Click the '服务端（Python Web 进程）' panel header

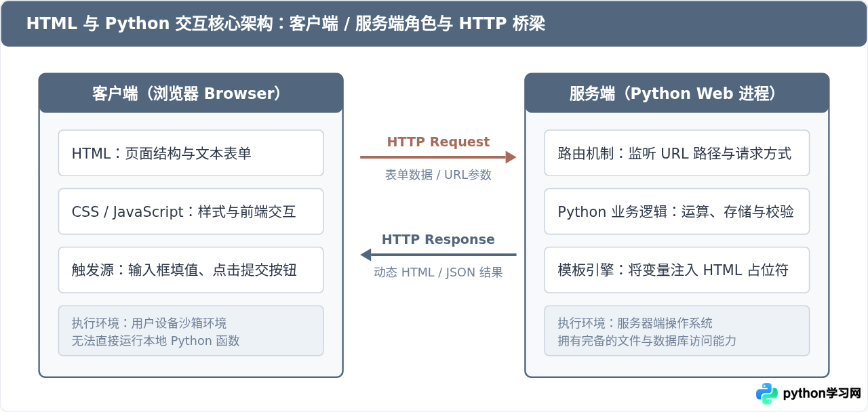(x=677, y=94)
